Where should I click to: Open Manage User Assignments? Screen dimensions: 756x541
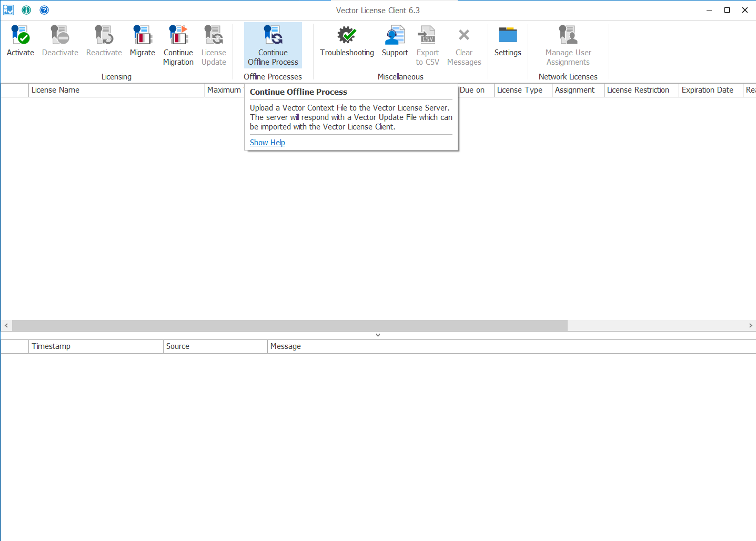click(x=568, y=45)
